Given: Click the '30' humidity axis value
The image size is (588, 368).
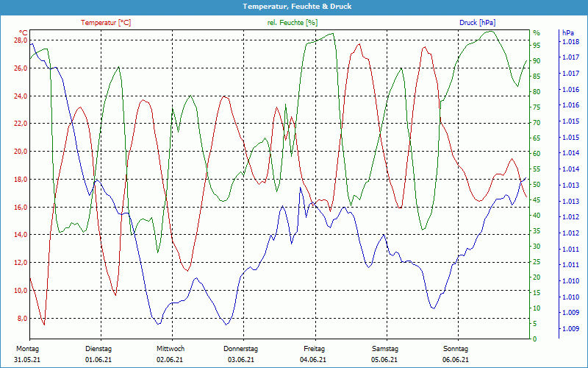Looking at the screenshot, I should point(537,246).
